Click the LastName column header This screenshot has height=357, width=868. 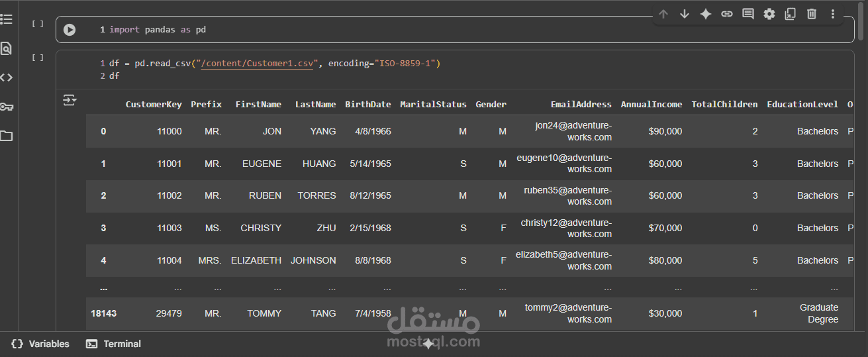click(315, 105)
